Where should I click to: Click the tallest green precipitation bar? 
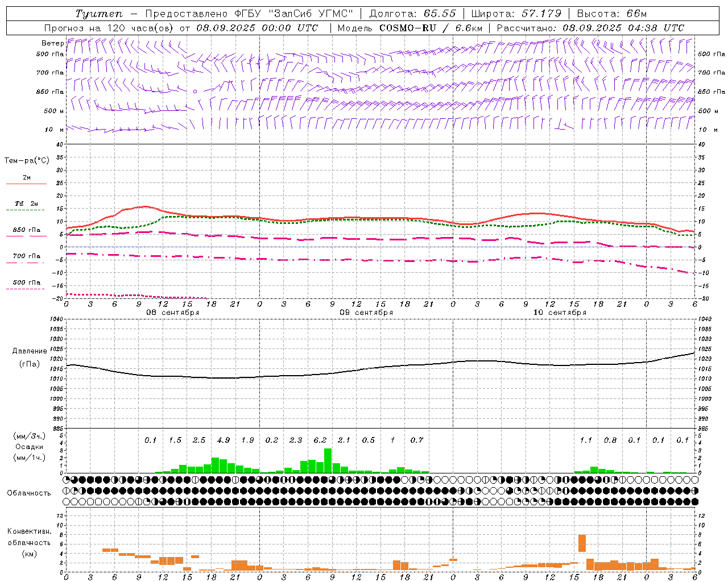328,461
